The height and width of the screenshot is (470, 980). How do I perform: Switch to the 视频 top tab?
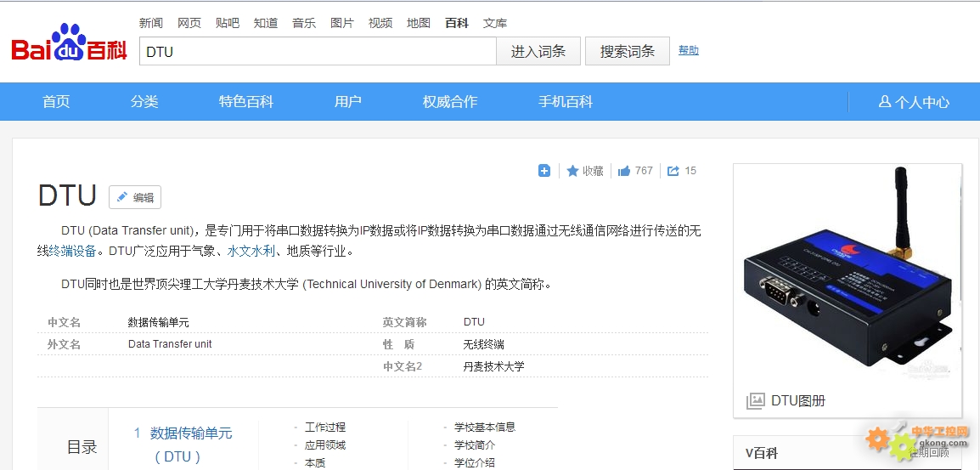click(380, 23)
